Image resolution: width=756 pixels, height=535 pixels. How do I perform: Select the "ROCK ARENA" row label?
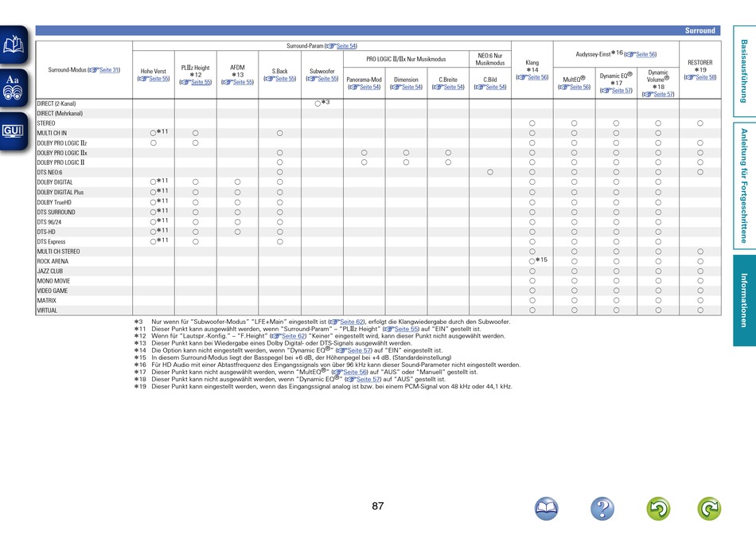coord(53,261)
